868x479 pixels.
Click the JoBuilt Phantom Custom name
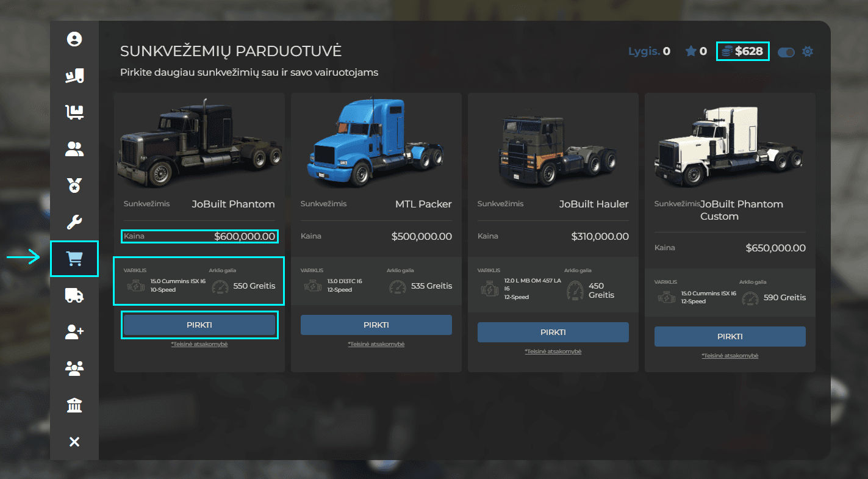coord(741,210)
